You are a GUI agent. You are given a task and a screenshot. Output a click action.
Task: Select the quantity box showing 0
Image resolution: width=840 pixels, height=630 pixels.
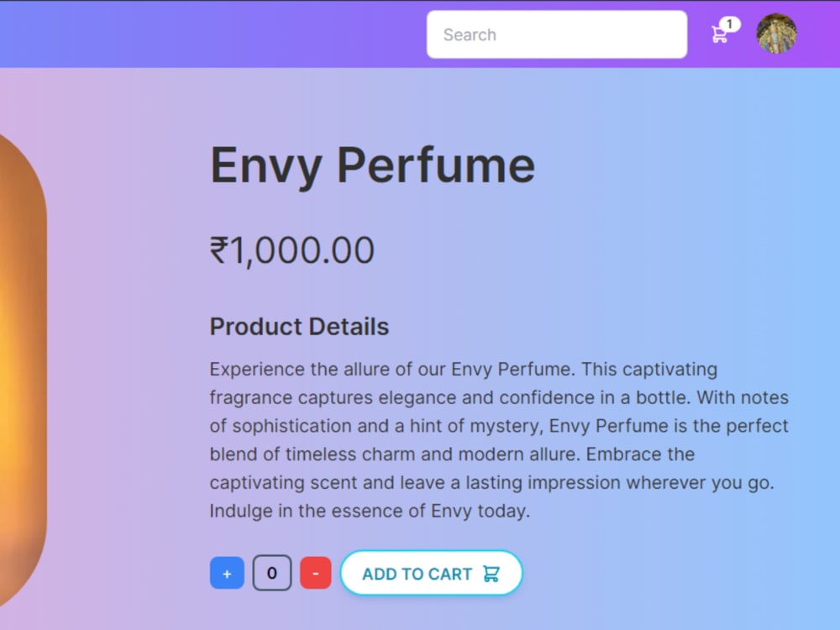pos(271,572)
